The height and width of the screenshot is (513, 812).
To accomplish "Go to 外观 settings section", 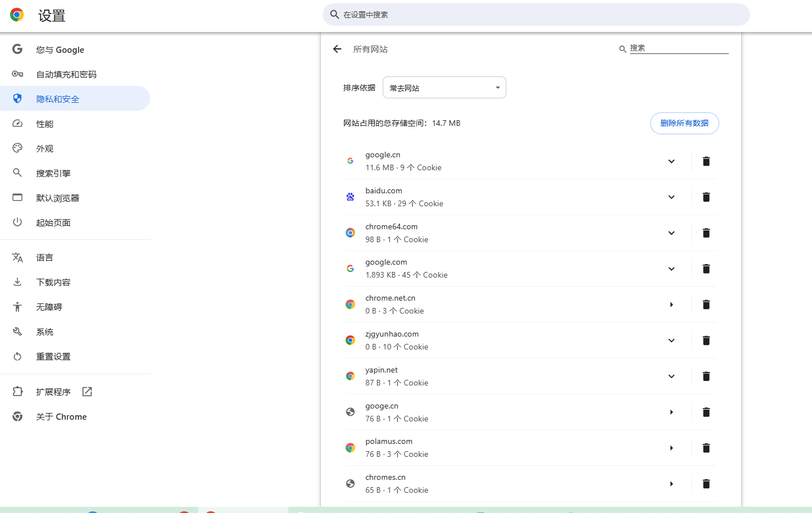I will click(75, 148).
